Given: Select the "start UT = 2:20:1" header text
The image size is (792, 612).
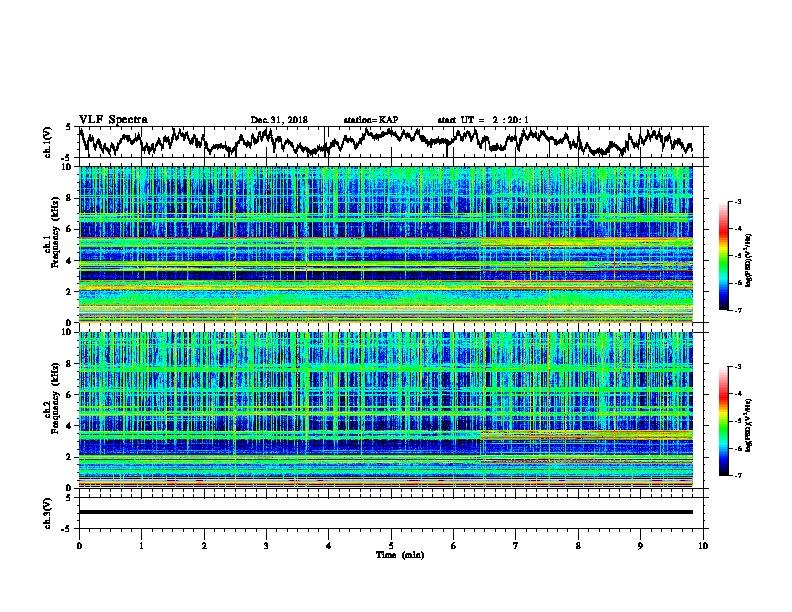Looking at the screenshot, I should tap(483, 120).
